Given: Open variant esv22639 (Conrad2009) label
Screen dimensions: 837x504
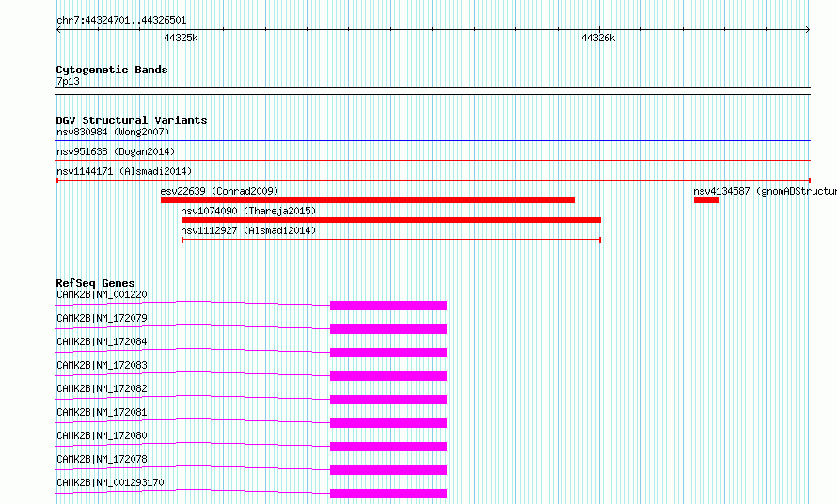Looking at the screenshot, I should point(219,191).
